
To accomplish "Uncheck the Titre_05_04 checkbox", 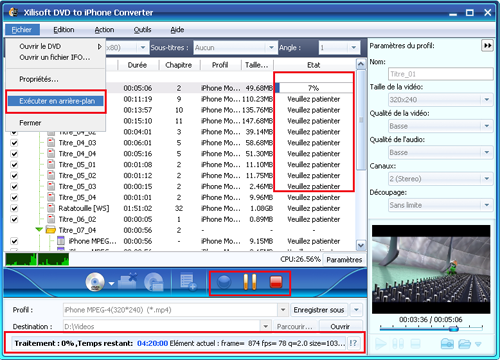I will click(14, 198).
